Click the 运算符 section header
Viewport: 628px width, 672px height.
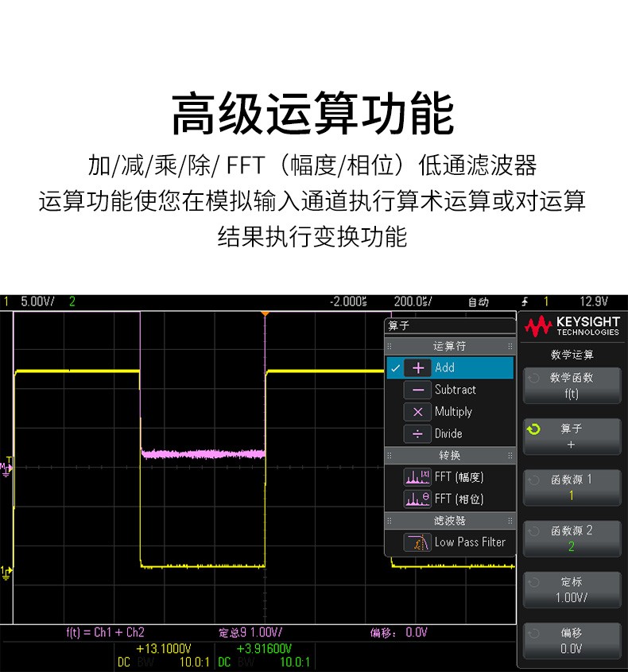pyautogui.click(x=450, y=346)
